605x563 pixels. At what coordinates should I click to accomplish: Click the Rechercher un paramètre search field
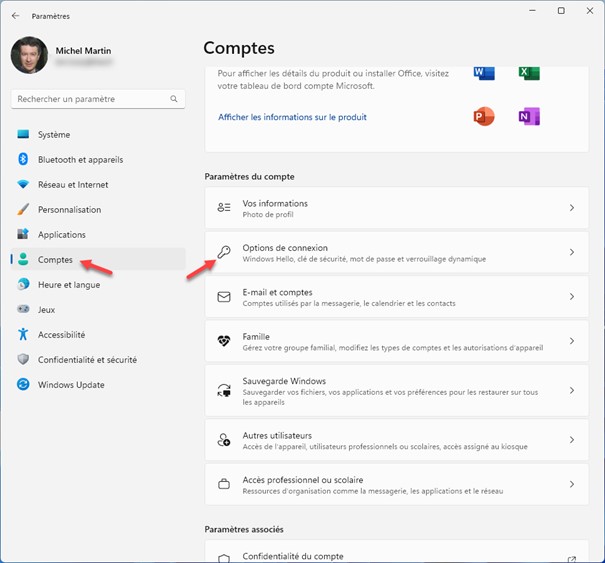coord(90,99)
